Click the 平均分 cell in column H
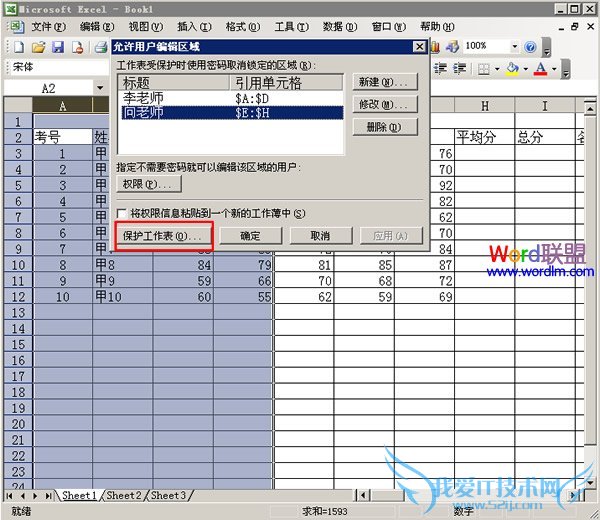 point(484,137)
